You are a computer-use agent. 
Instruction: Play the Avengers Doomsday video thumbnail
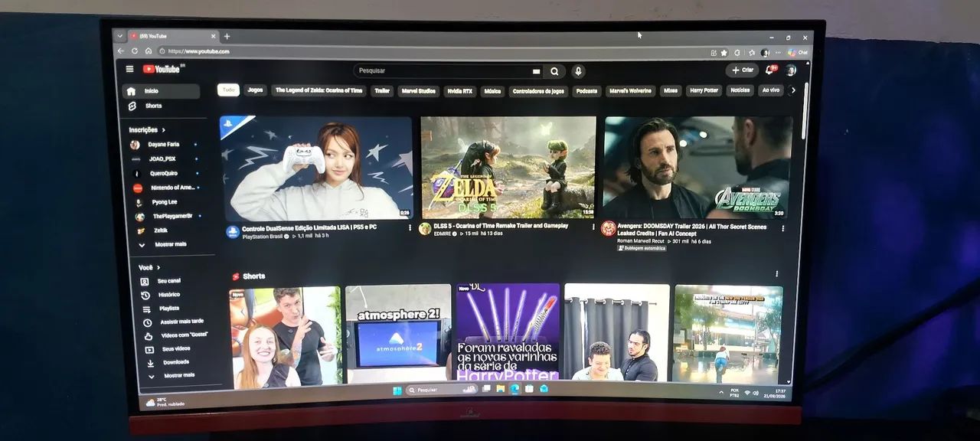(x=698, y=168)
